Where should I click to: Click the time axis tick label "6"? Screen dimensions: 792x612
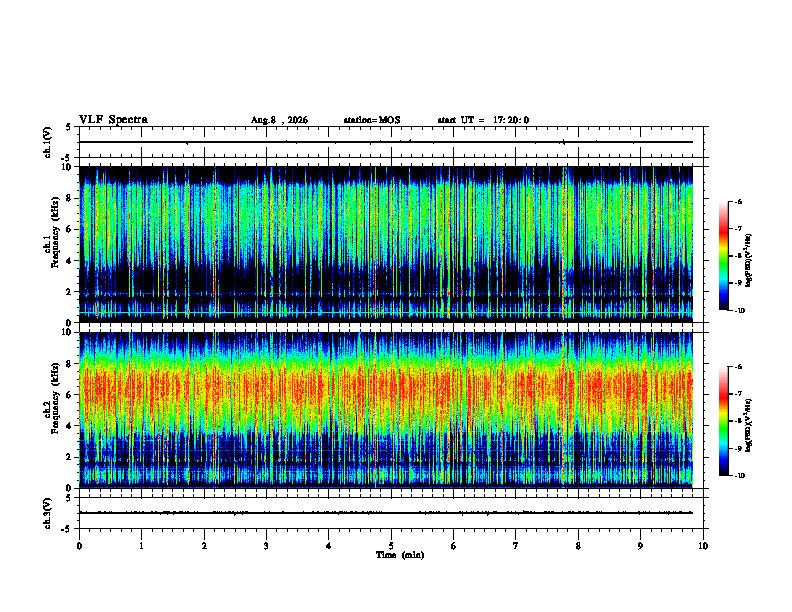[x=454, y=546]
